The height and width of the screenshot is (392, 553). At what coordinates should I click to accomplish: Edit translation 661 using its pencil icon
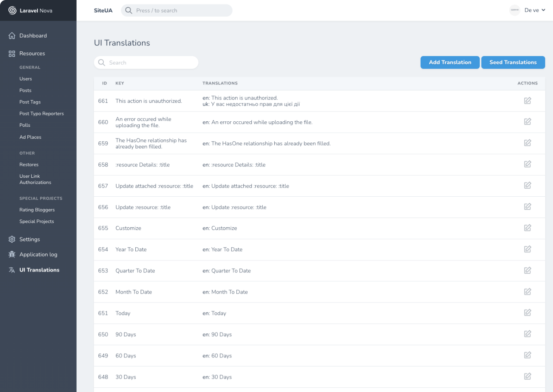click(527, 101)
